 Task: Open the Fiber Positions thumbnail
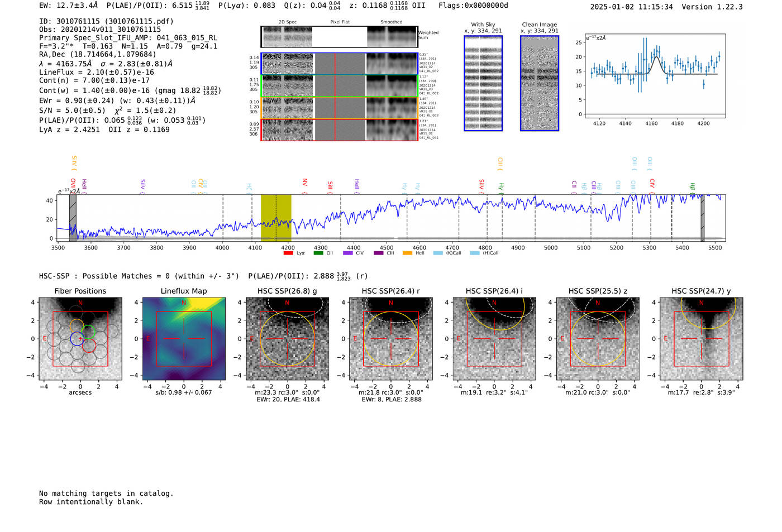click(x=80, y=339)
